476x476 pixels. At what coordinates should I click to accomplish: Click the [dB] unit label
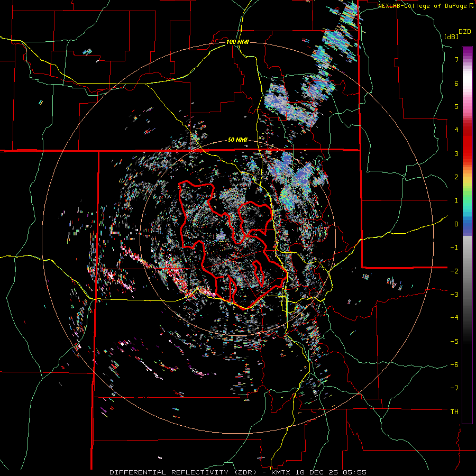pyautogui.click(x=452, y=36)
